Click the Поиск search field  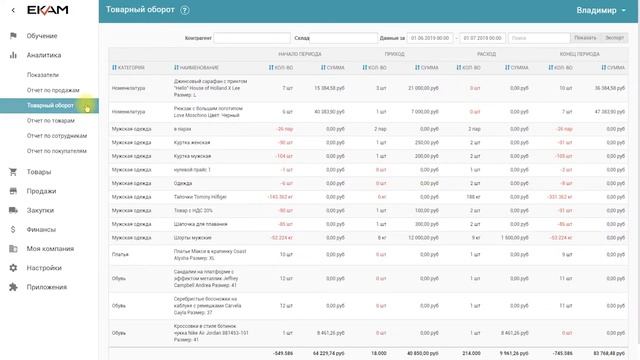tap(539, 38)
